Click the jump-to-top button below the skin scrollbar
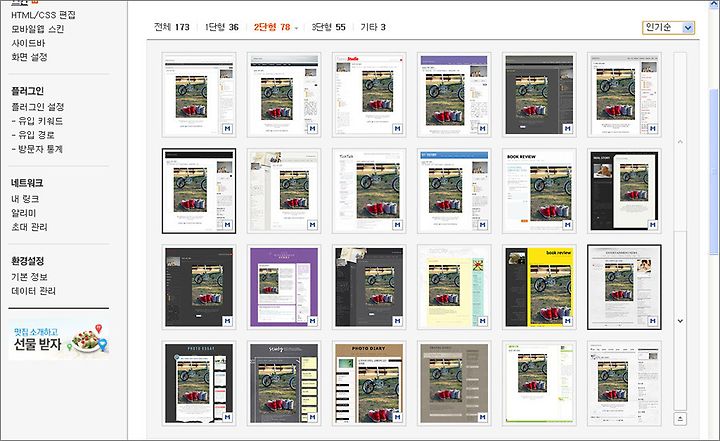 tap(680, 418)
